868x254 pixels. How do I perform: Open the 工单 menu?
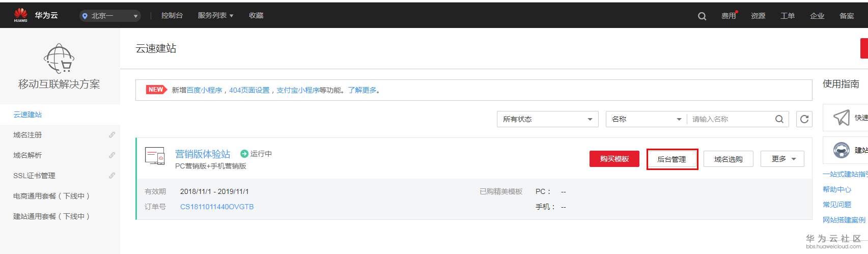tap(788, 16)
